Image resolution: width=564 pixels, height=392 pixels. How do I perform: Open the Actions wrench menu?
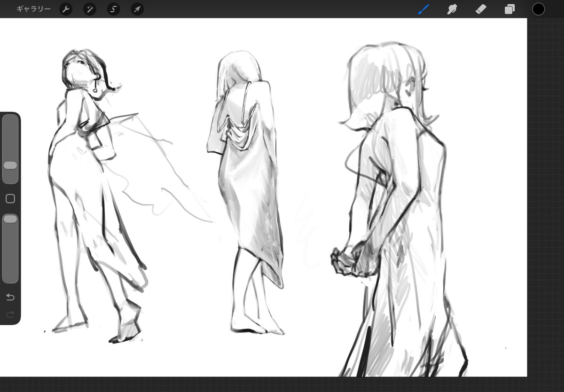(x=66, y=9)
